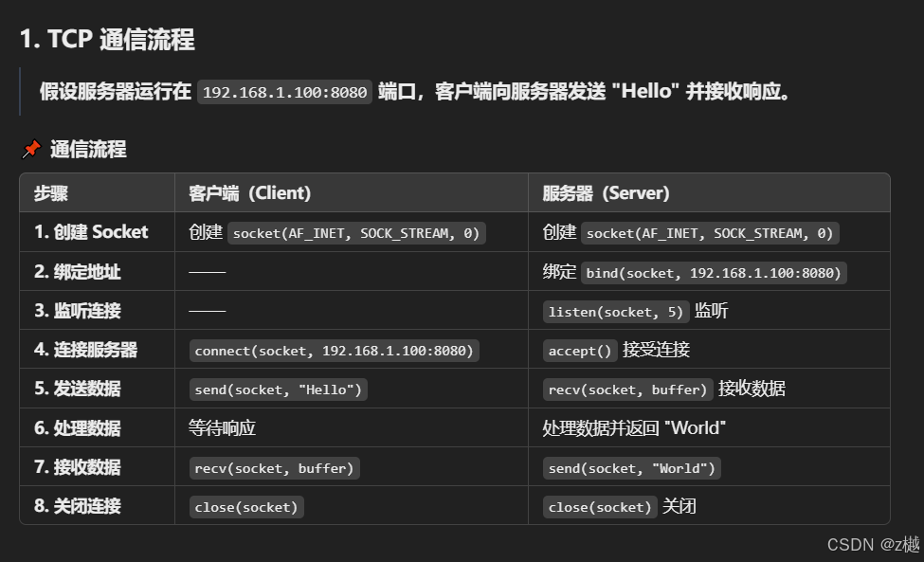924x562 pixels.
Task: Select the accept() code snippet
Action: (x=578, y=350)
